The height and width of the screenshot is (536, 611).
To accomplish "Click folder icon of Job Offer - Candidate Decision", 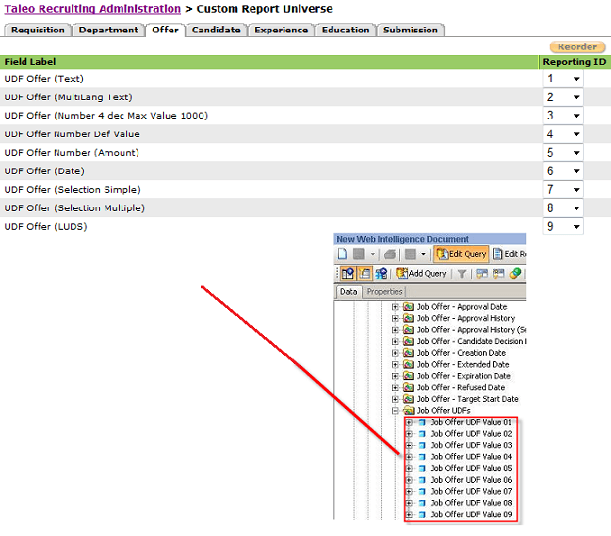I will [408, 341].
